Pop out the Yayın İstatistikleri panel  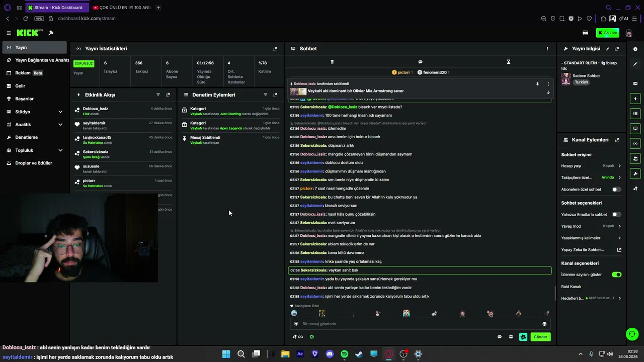pyautogui.click(x=275, y=49)
